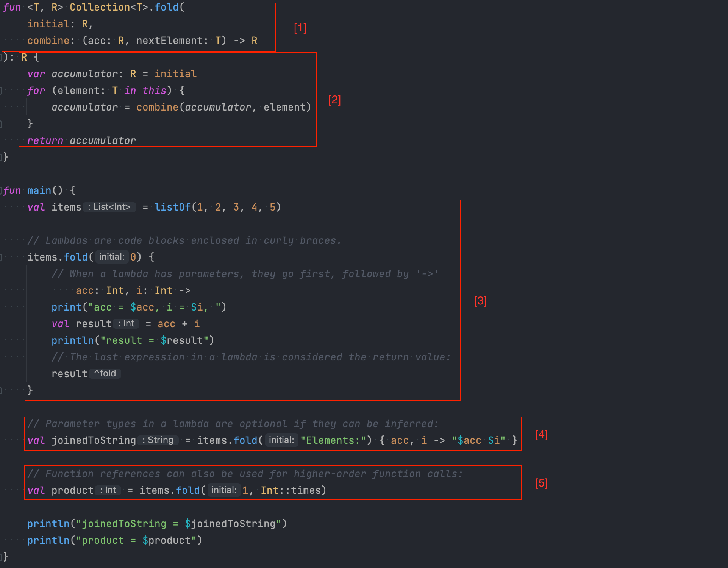Click the red [5] annotation label
The image size is (728, 568).
point(541,483)
